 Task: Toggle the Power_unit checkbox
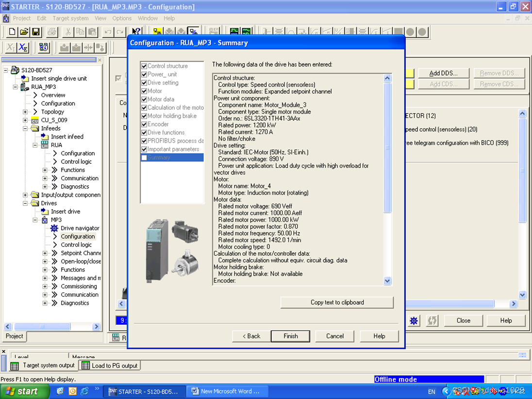coord(144,74)
